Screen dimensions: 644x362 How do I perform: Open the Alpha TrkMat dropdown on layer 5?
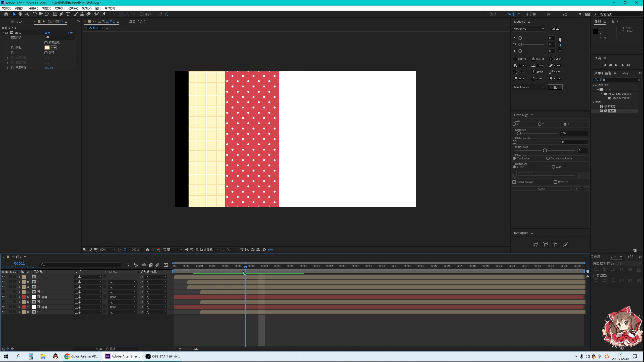click(123, 297)
